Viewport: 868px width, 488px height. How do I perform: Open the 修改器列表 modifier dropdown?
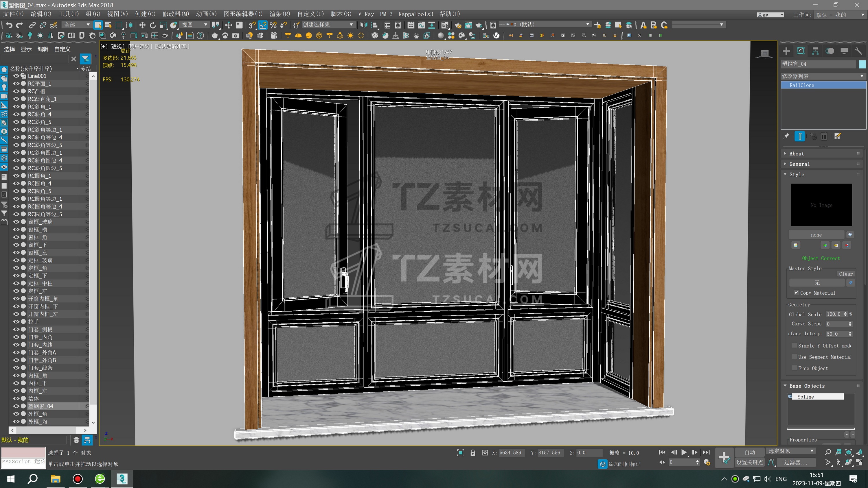(x=823, y=76)
